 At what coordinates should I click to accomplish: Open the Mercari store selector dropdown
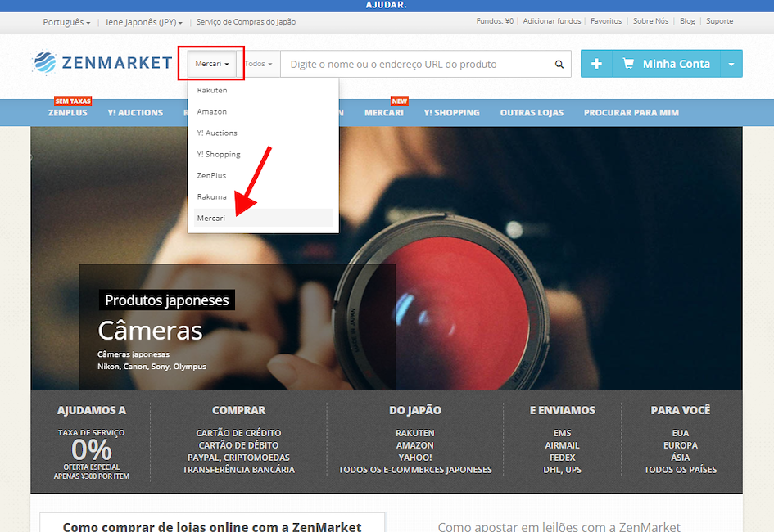point(212,64)
